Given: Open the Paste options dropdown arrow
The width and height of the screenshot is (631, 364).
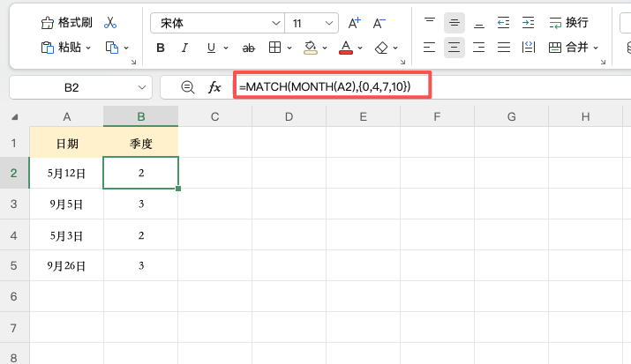Looking at the screenshot, I should (88, 48).
